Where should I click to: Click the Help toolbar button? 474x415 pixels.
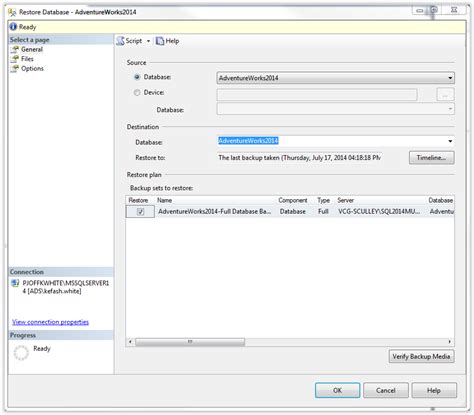(x=168, y=41)
